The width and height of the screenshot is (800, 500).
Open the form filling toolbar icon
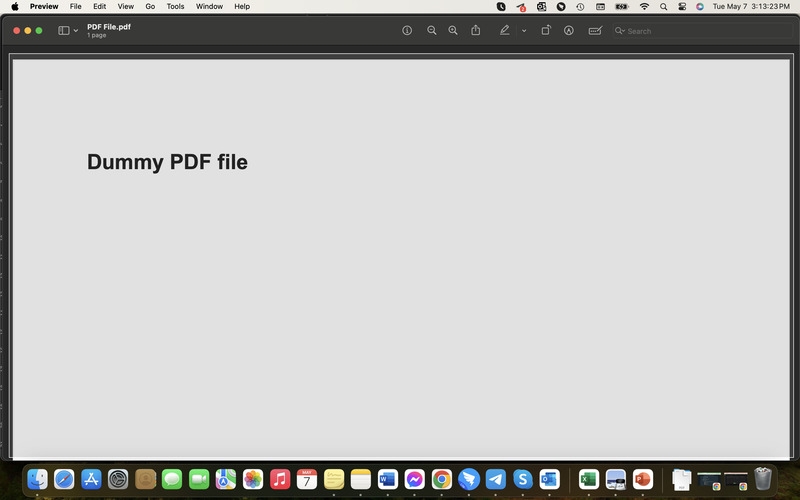[x=595, y=31]
